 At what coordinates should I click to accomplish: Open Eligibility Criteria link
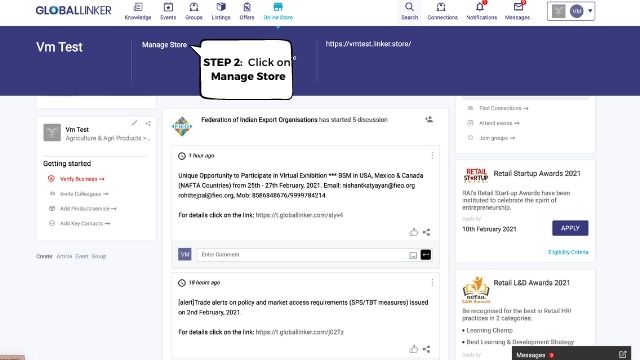point(568,252)
